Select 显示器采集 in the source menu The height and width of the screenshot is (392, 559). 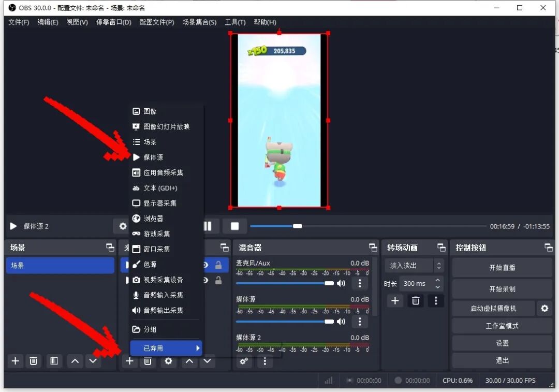pos(166,204)
